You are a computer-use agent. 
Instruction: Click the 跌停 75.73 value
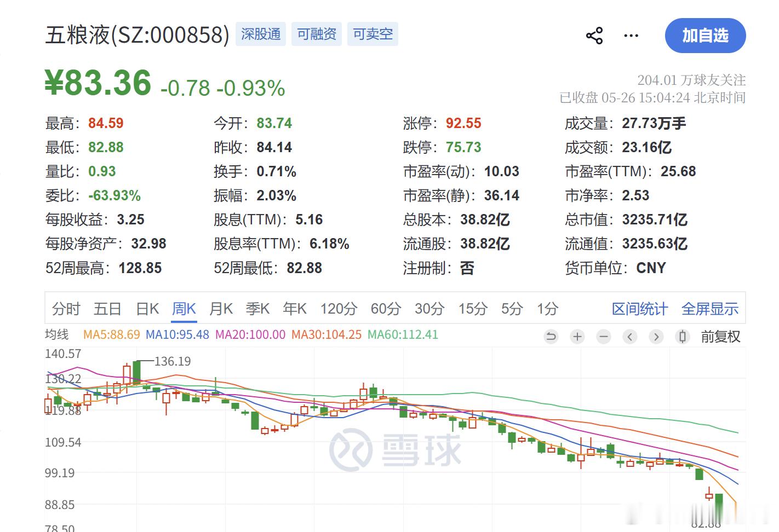[x=463, y=147]
